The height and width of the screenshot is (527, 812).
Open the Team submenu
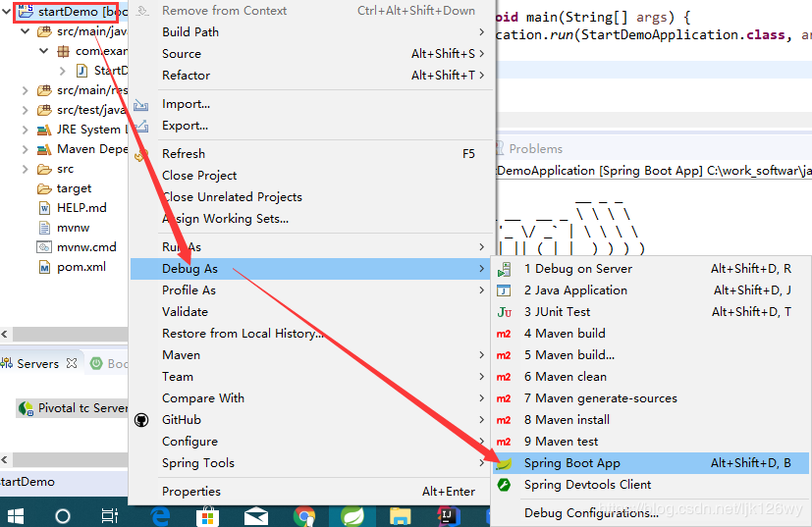(310, 377)
